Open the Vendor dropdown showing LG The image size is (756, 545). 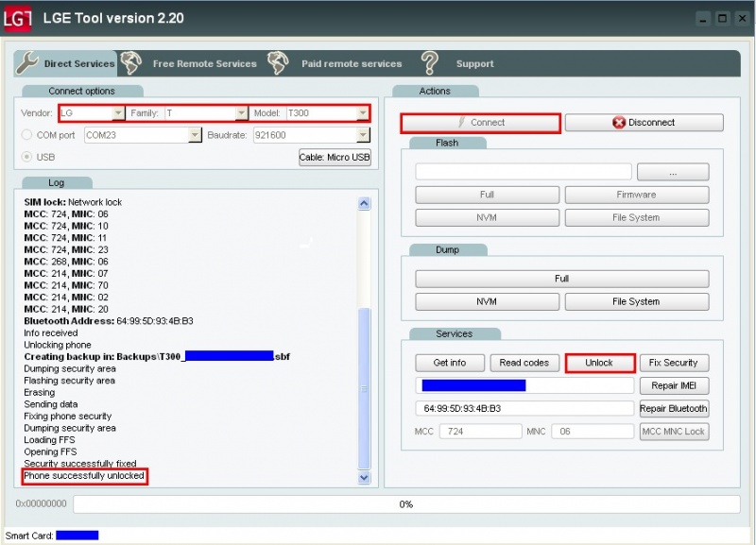(118, 113)
